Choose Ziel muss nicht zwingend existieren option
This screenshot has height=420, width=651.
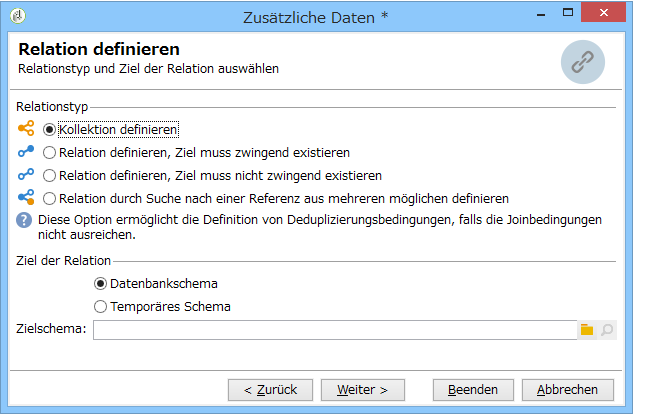49,176
